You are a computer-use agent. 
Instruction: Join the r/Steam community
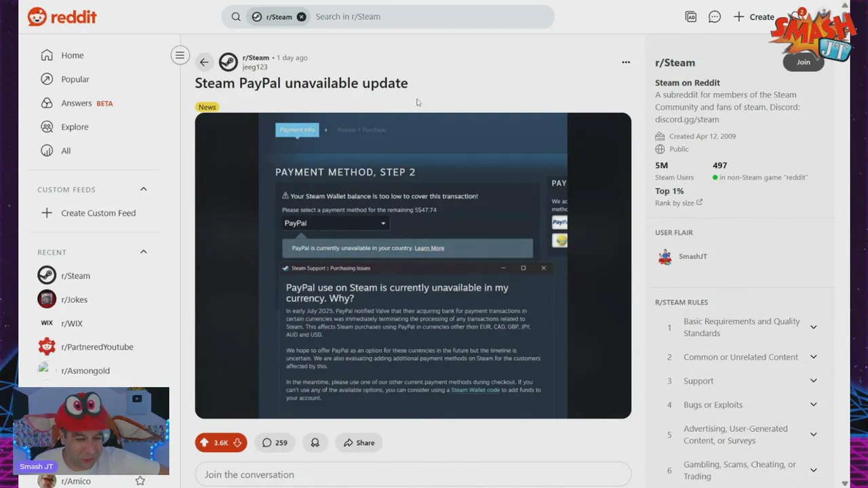(803, 62)
